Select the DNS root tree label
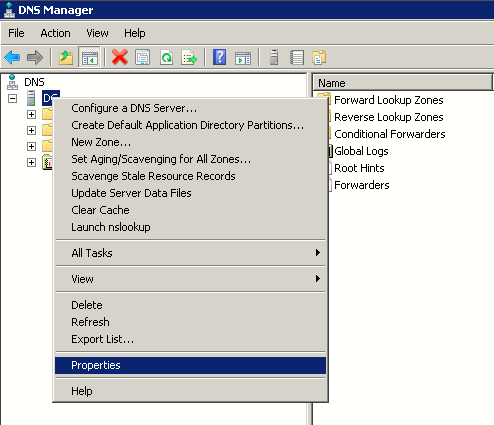The height and width of the screenshot is (425, 494). [x=34, y=82]
